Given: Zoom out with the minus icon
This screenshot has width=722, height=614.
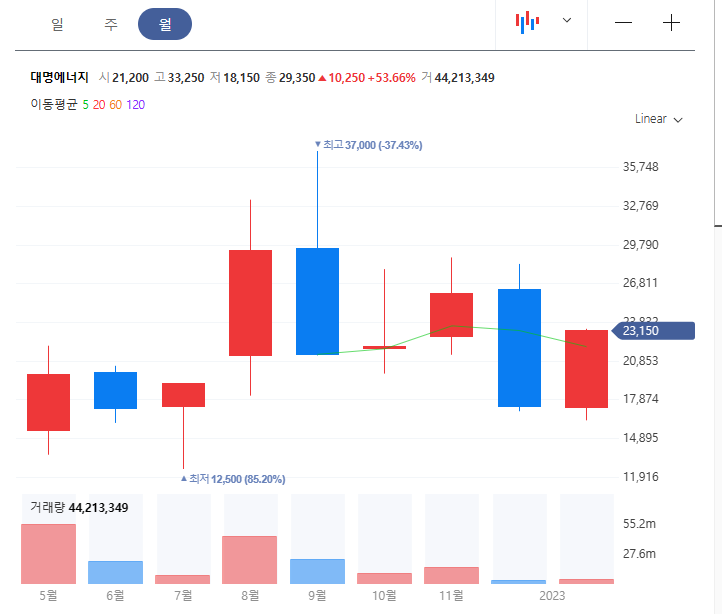Looking at the screenshot, I should point(623,23).
